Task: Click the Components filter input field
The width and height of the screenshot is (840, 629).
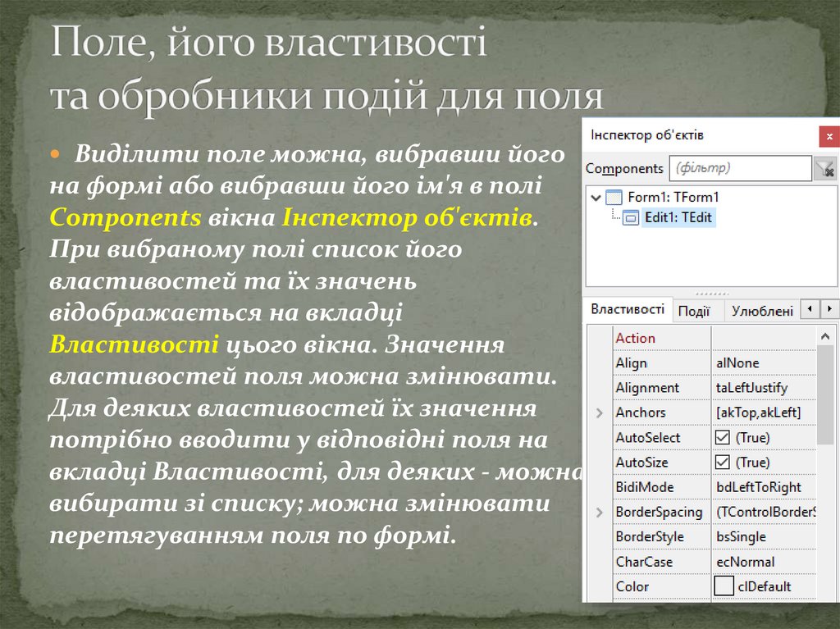Action: pos(740,168)
